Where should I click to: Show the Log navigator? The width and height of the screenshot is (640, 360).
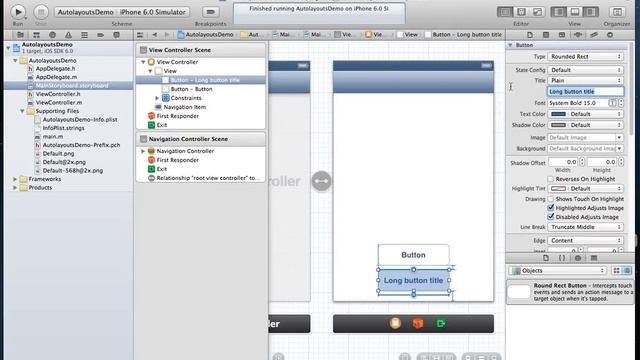pos(116,35)
